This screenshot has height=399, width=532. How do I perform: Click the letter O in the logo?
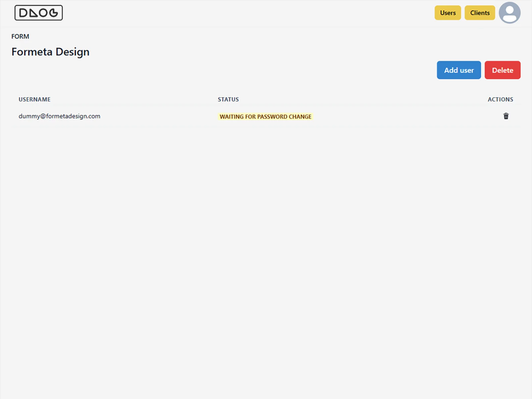coord(44,13)
